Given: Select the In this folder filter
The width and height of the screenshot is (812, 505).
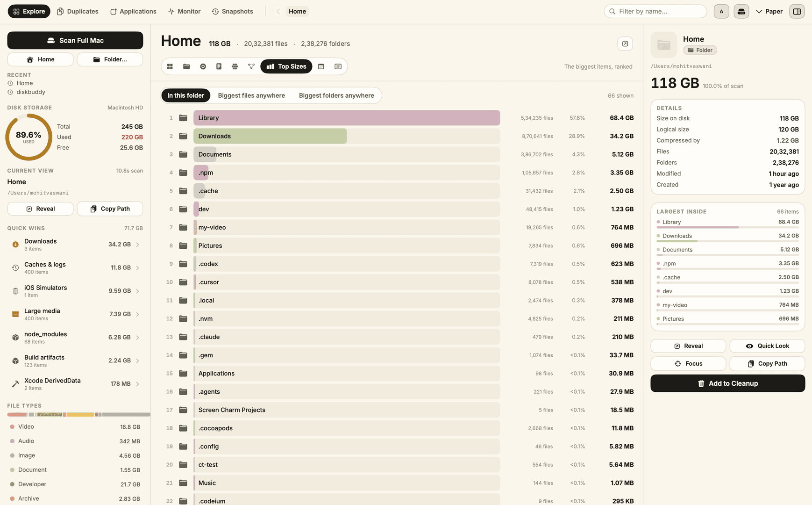Looking at the screenshot, I should [186, 95].
